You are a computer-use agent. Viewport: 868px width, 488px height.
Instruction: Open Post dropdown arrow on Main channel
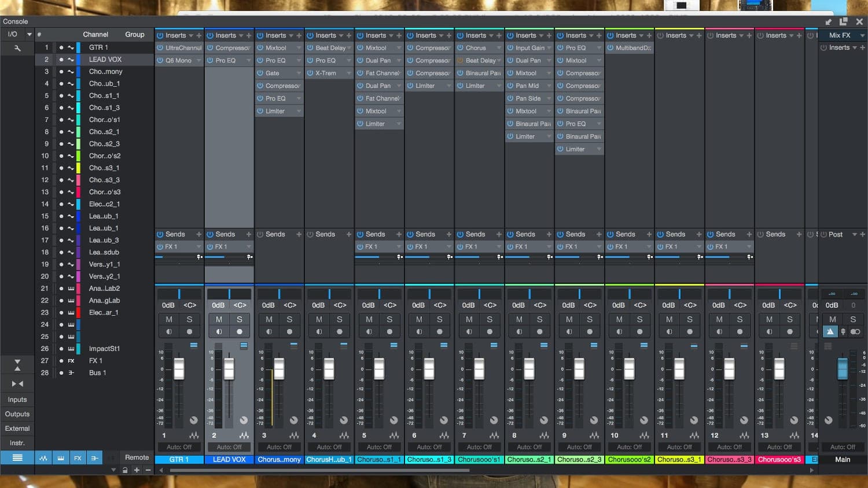[854, 234]
